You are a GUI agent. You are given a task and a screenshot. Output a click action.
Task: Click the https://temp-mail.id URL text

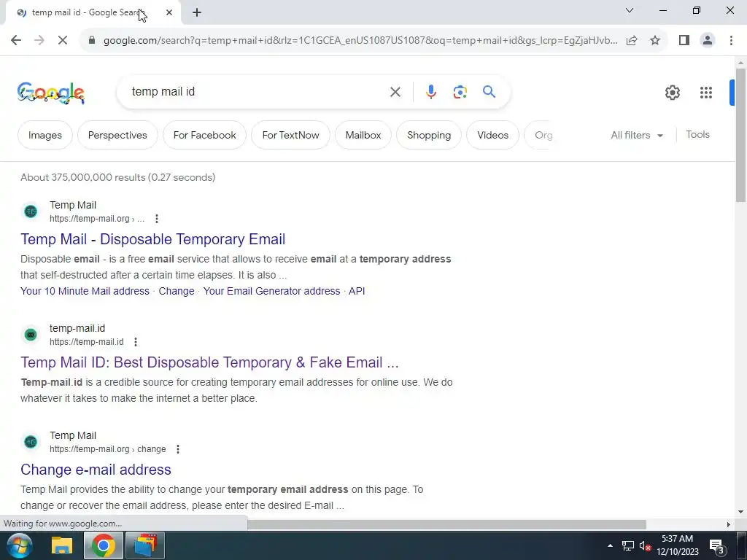tap(87, 342)
